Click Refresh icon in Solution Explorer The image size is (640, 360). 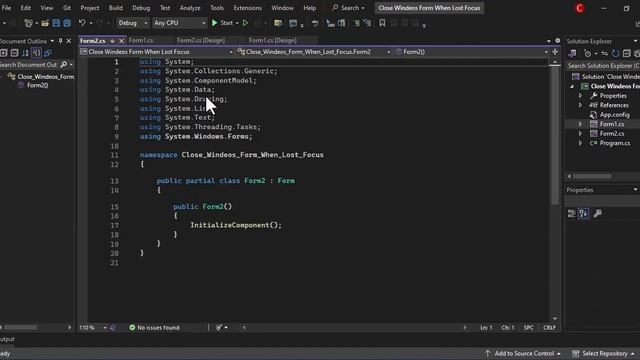tap(616, 53)
